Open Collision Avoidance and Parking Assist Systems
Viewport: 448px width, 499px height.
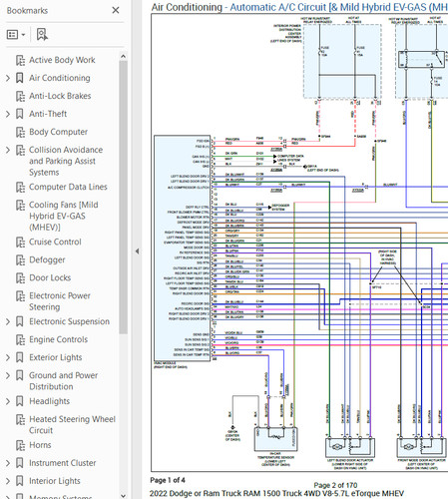click(x=66, y=161)
